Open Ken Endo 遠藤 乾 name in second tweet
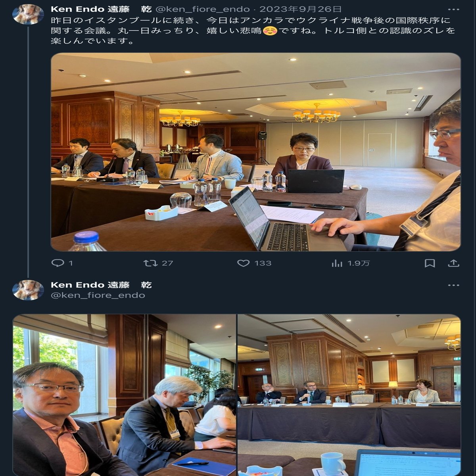 101,285
